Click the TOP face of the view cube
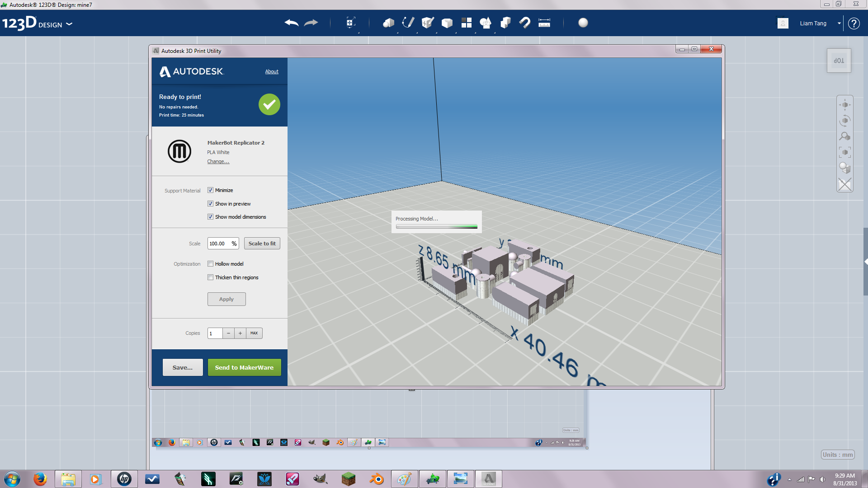This screenshot has height=488, width=868. (839, 61)
